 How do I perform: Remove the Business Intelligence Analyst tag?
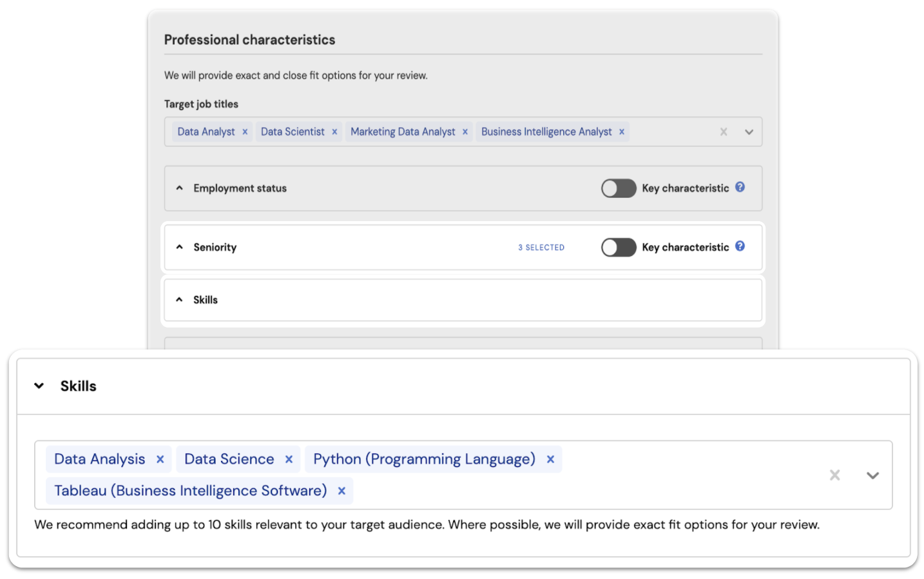[622, 132]
